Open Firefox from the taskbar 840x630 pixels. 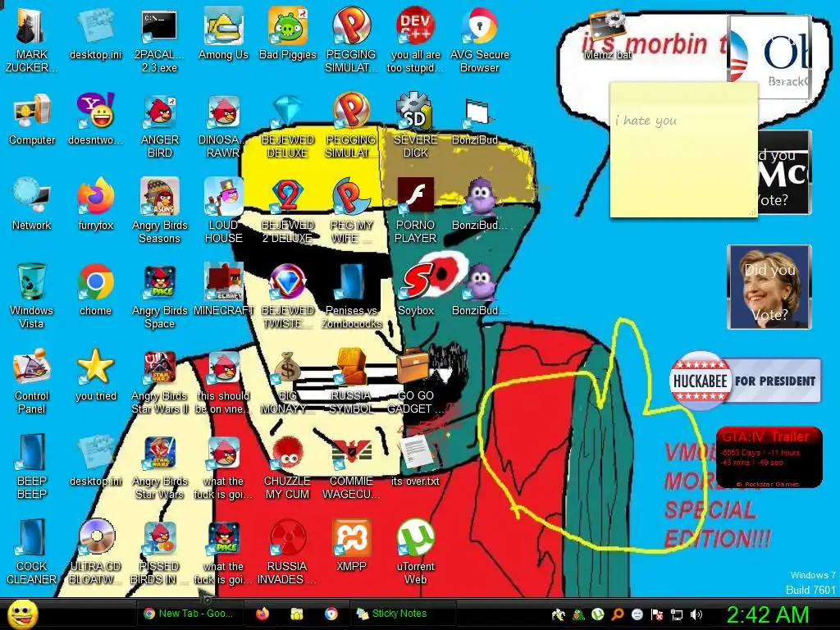click(262, 614)
